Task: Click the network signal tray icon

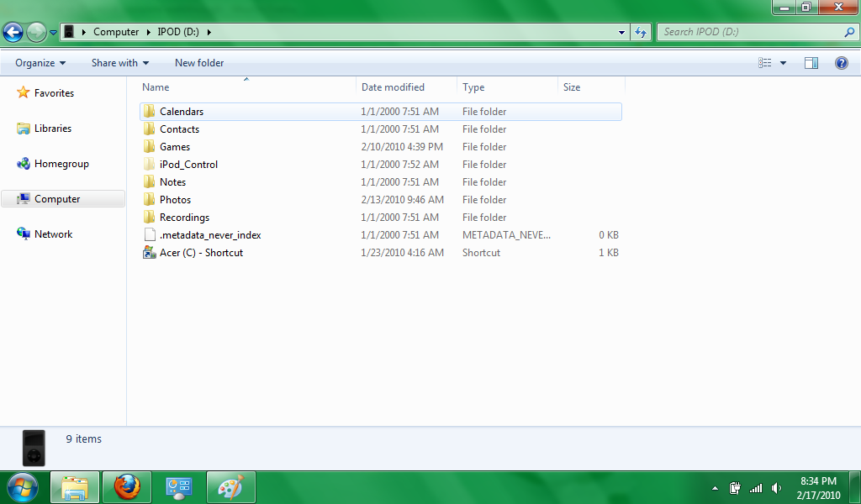Action: pyautogui.click(x=756, y=487)
